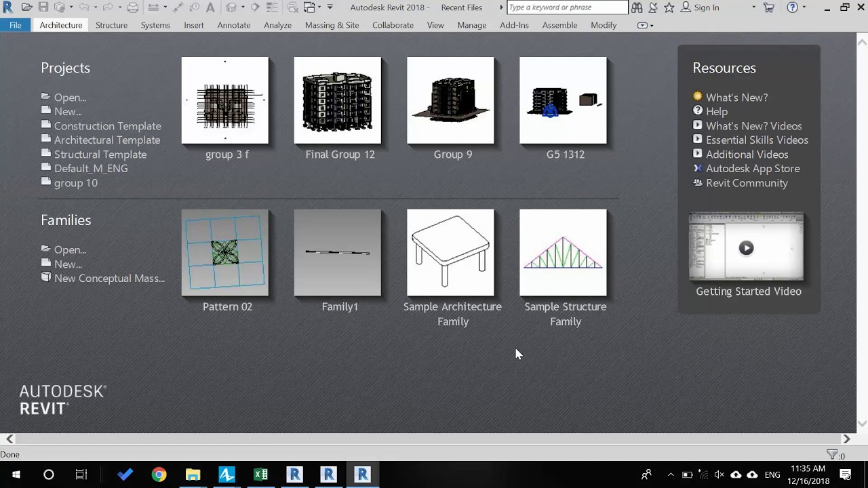Switch to the Massing & Site tab
Screen dimensions: 868x488
tap(332, 25)
